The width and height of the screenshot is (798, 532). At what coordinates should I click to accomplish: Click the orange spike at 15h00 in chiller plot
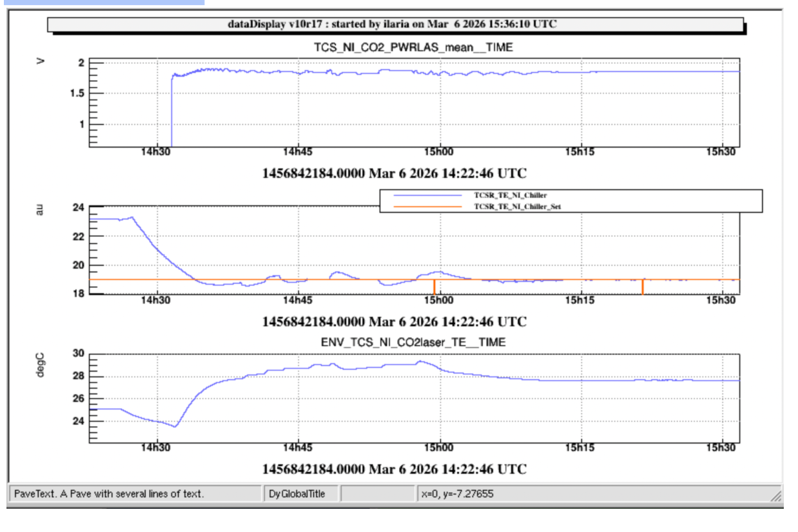click(435, 287)
